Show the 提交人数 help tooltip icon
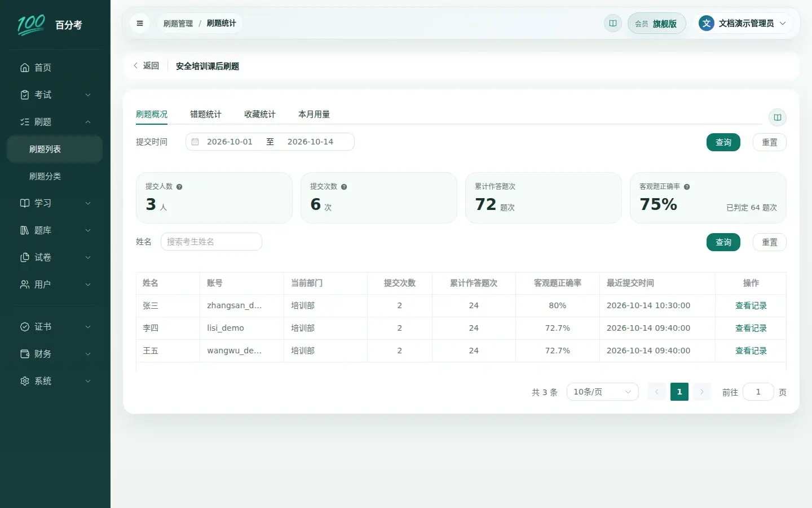 [x=179, y=187]
